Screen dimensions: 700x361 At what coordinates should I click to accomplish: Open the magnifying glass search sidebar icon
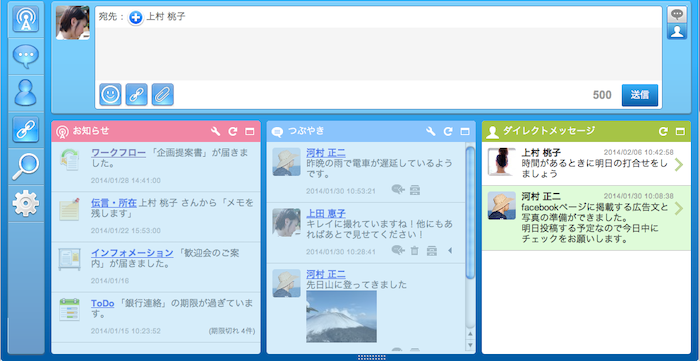pos(26,166)
